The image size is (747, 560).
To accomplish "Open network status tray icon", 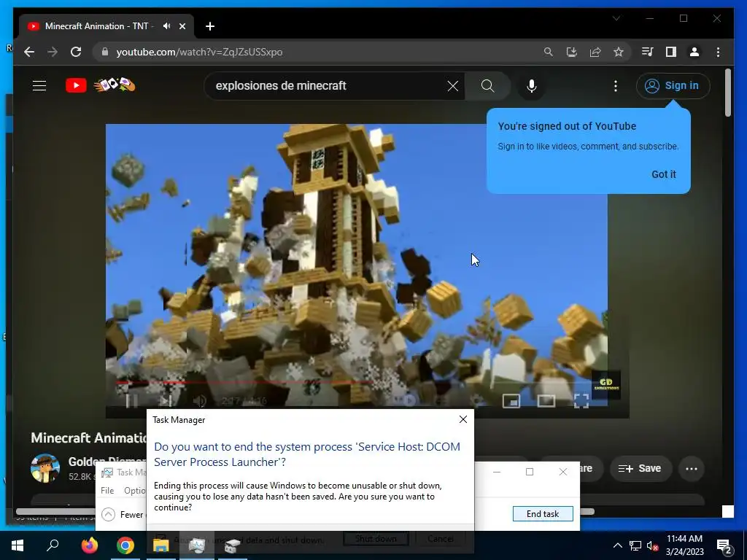I will point(635,545).
